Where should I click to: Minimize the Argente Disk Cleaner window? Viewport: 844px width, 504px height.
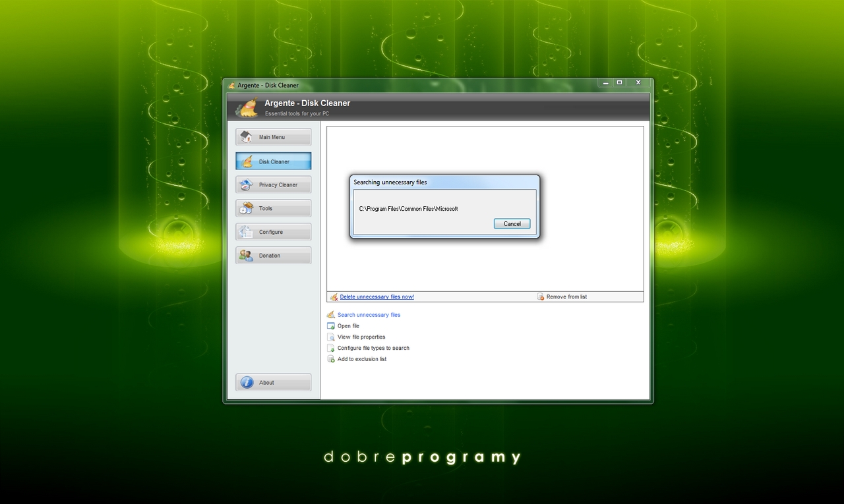pyautogui.click(x=606, y=83)
